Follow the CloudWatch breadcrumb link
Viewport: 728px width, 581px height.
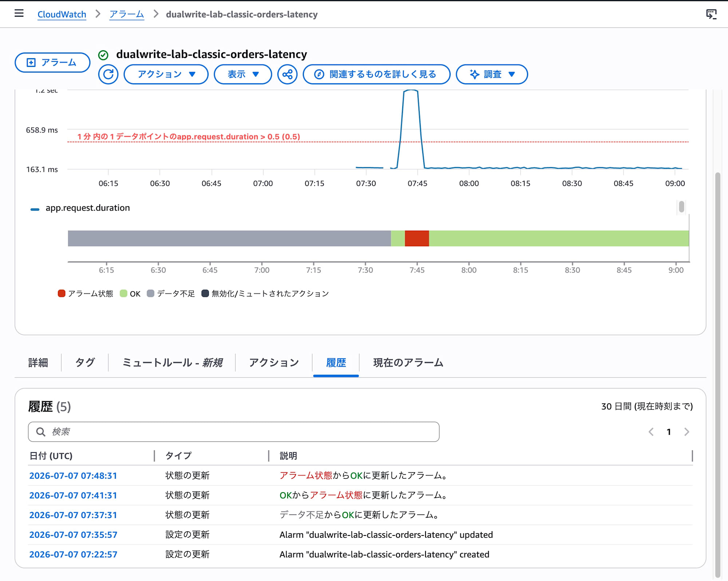pos(62,14)
